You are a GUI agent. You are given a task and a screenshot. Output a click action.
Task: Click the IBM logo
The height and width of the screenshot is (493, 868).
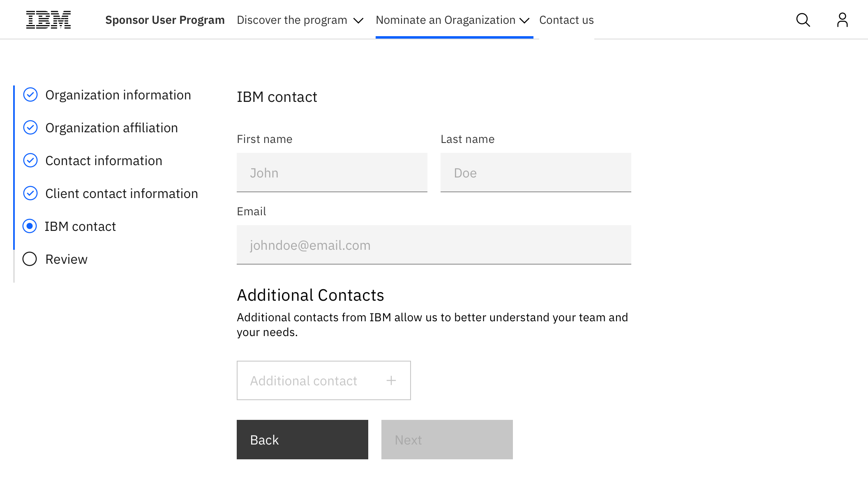(x=48, y=20)
